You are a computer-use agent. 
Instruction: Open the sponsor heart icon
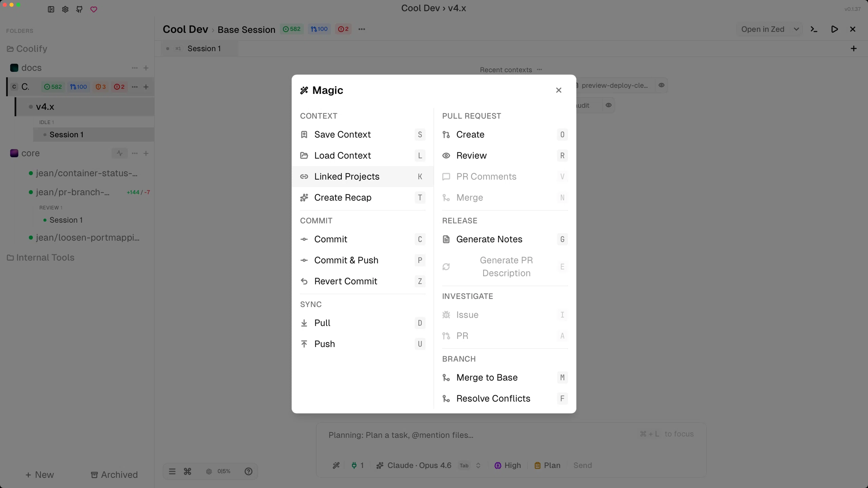click(x=94, y=9)
